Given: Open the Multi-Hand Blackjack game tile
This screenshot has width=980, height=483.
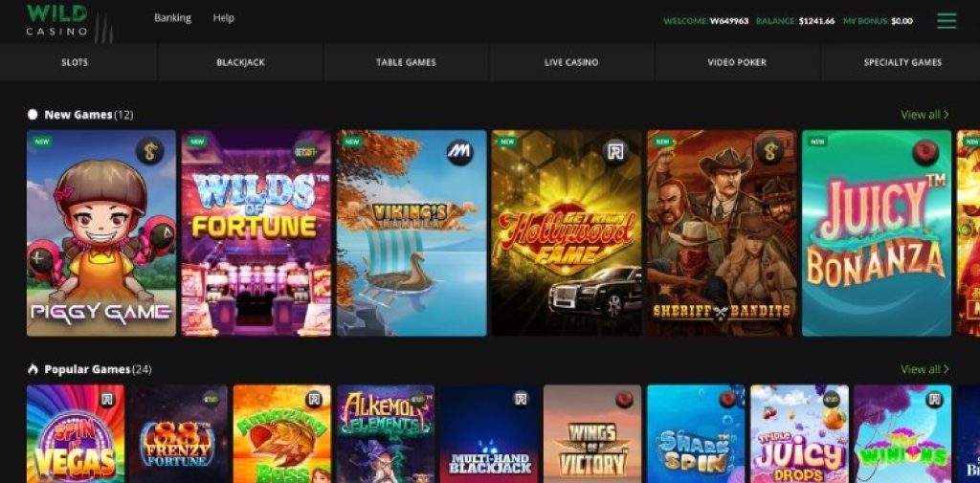Looking at the screenshot, I should [489, 433].
